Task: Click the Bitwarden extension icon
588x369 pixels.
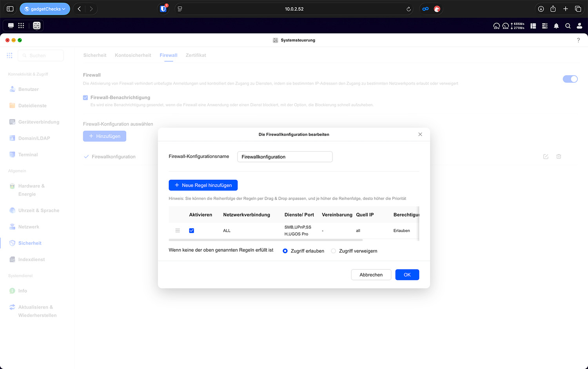Action: click(163, 9)
